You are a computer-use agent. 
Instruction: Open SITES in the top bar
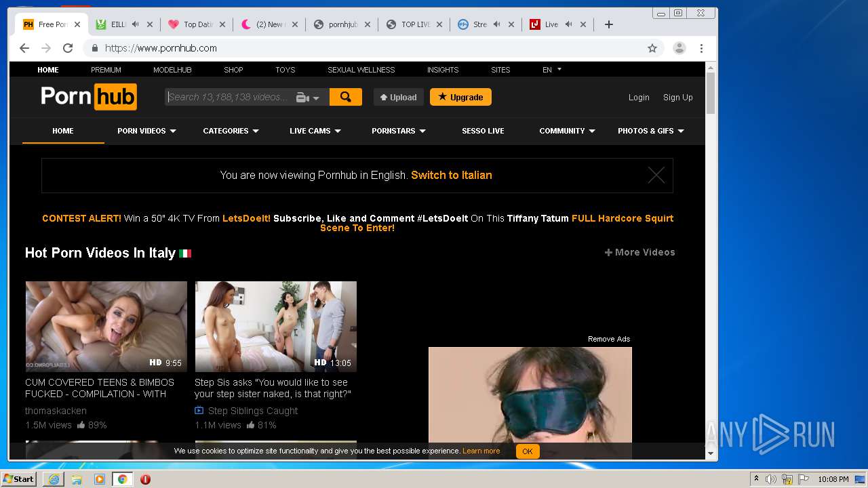coord(500,70)
